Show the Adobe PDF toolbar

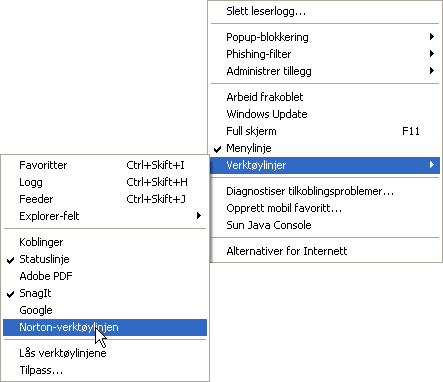tap(105, 276)
